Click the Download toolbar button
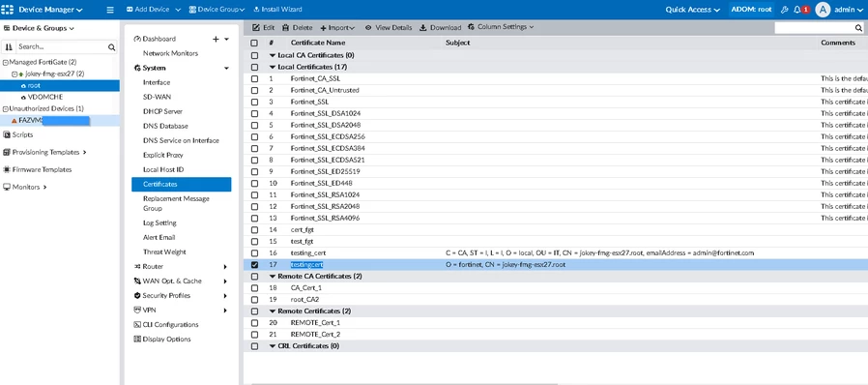868x385 pixels. 440,27
